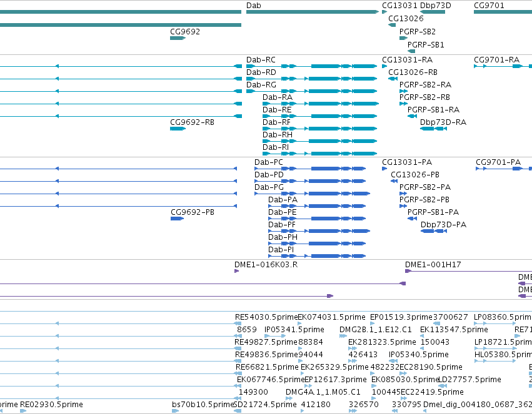Click the PGRP-SB2 gene label
This screenshot has height=414, width=532.
pyautogui.click(x=418, y=31)
